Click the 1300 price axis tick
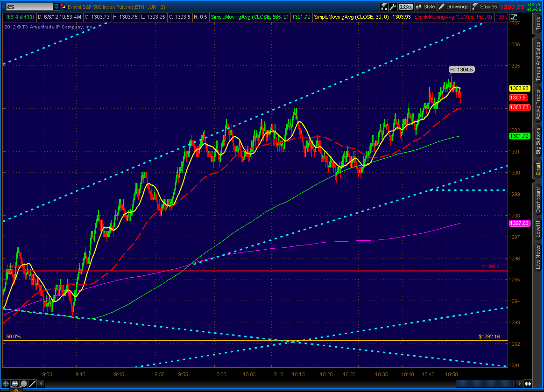This screenshot has height=392, width=544. tap(514, 173)
